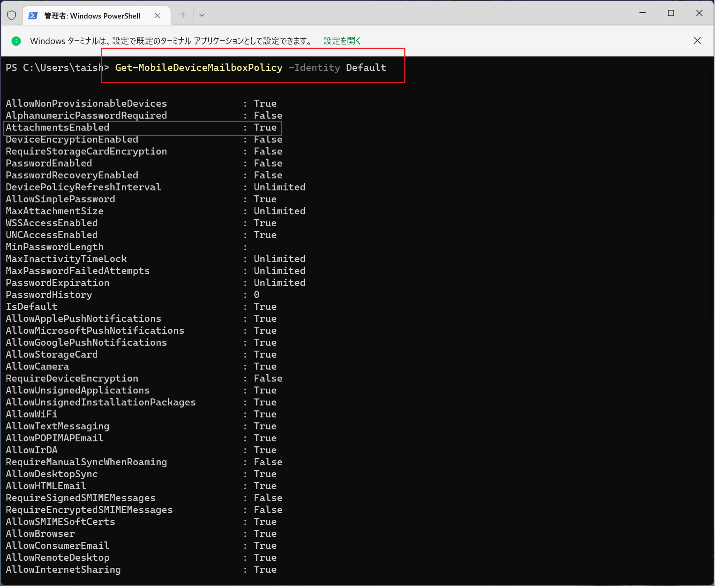This screenshot has width=719, height=588.
Task: Click the RequireDeviceEncryption line
Action: coord(144,379)
